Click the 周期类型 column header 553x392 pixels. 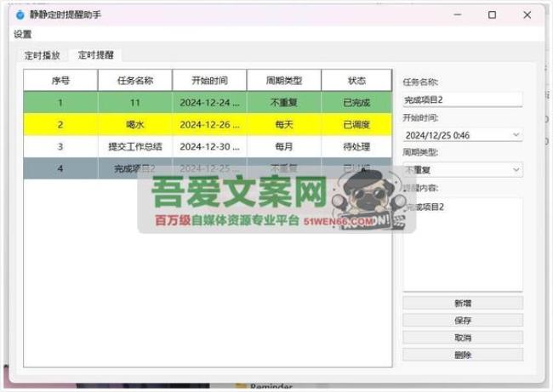click(284, 81)
